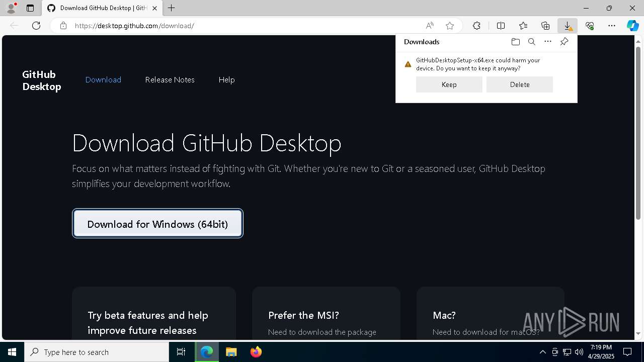Click the GitHub Desktop logo text

coord(42,80)
